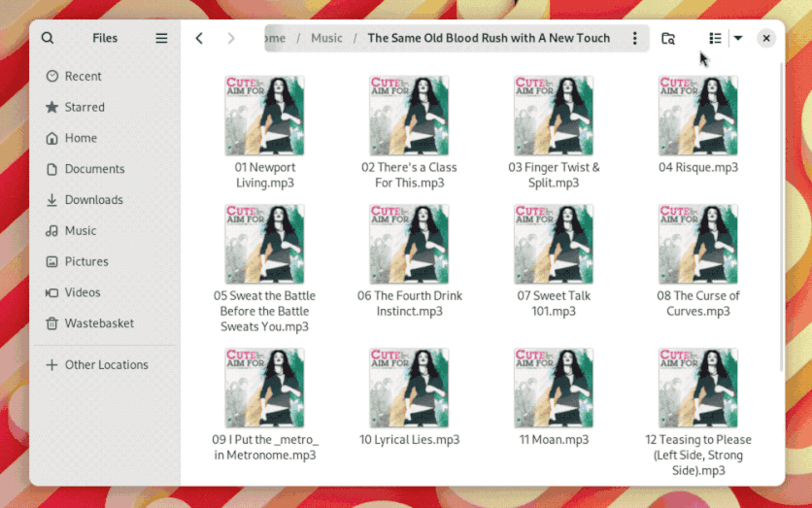Open Starred in the sidebar
This screenshot has height=508, width=812.
[x=105, y=107]
